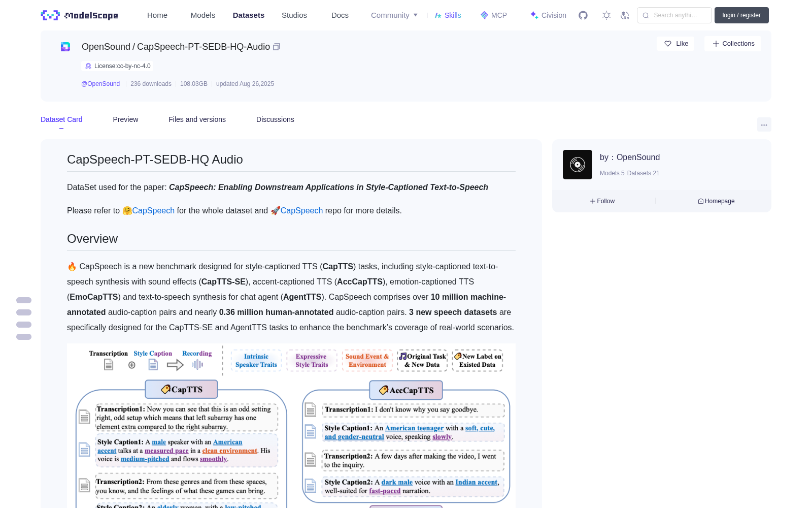Open the Civision link
Image resolution: width=812 pixels, height=508 pixels.
pos(548,15)
